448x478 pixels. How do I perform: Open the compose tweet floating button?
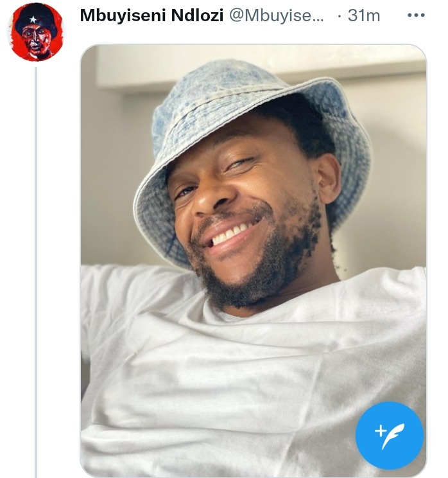pos(390,436)
